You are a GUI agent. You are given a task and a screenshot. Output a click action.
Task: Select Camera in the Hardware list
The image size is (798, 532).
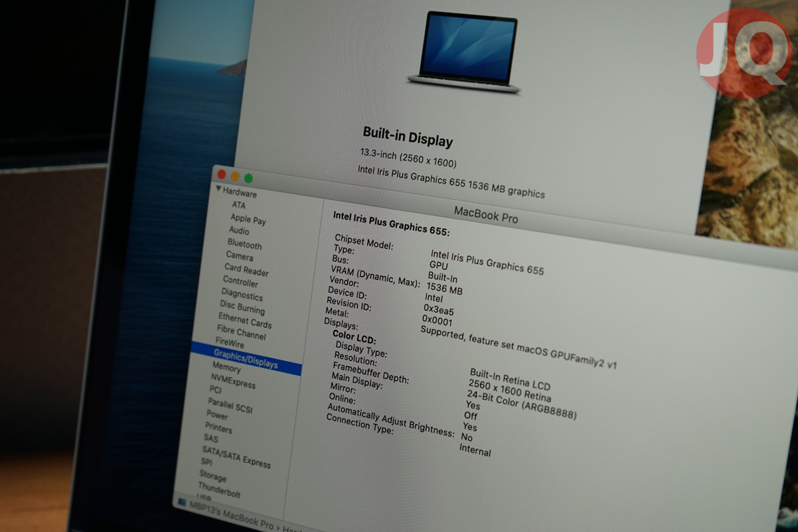[x=239, y=256]
